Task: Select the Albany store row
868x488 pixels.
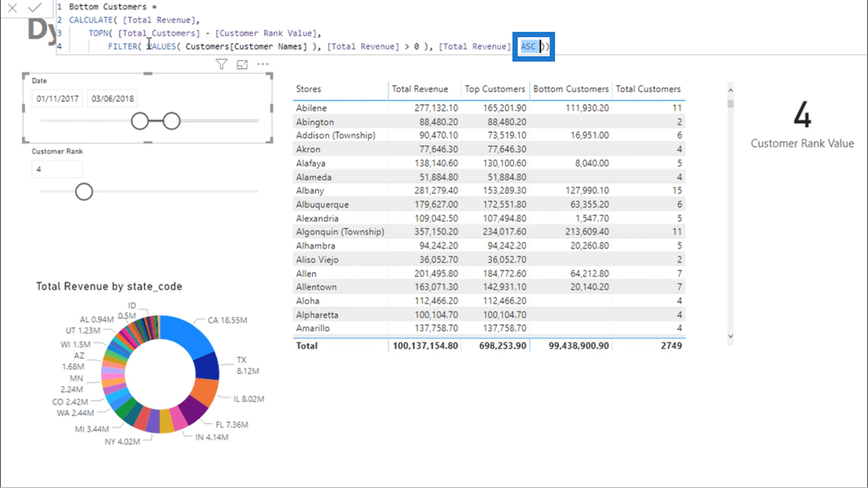Action: 489,190
